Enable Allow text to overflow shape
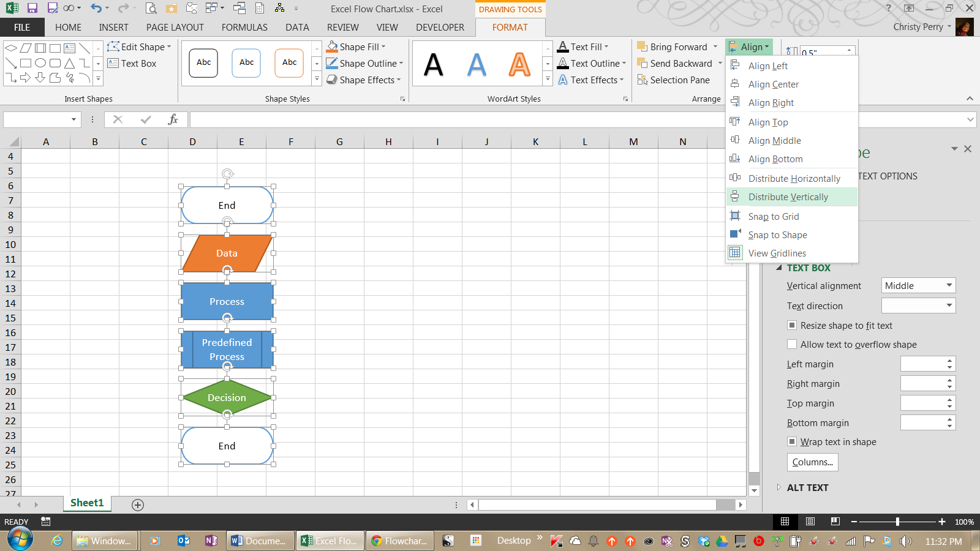The width and height of the screenshot is (980, 551). [792, 345]
